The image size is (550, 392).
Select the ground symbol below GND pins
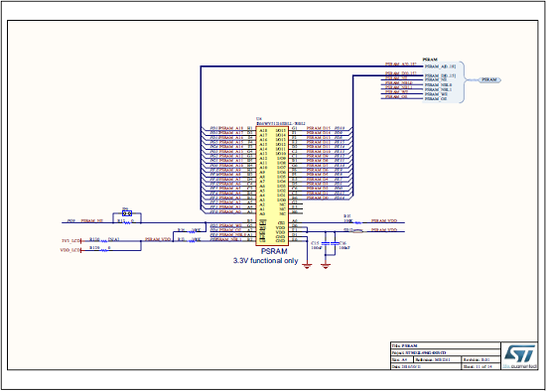click(x=308, y=266)
